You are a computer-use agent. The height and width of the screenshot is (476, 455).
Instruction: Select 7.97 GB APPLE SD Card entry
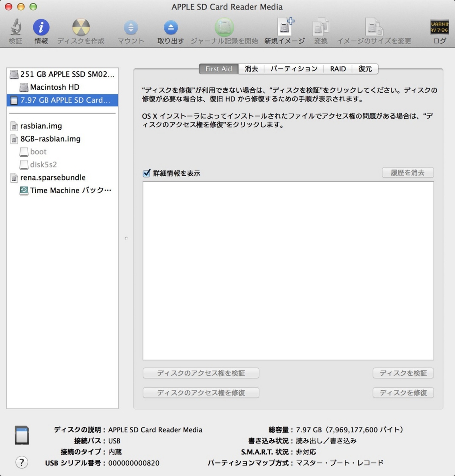(x=62, y=100)
